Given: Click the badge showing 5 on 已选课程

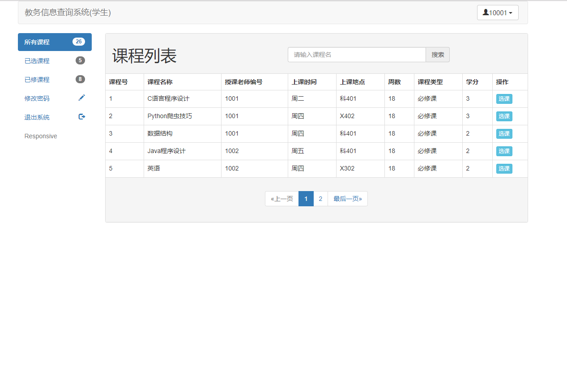Looking at the screenshot, I should click(x=80, y=60).
